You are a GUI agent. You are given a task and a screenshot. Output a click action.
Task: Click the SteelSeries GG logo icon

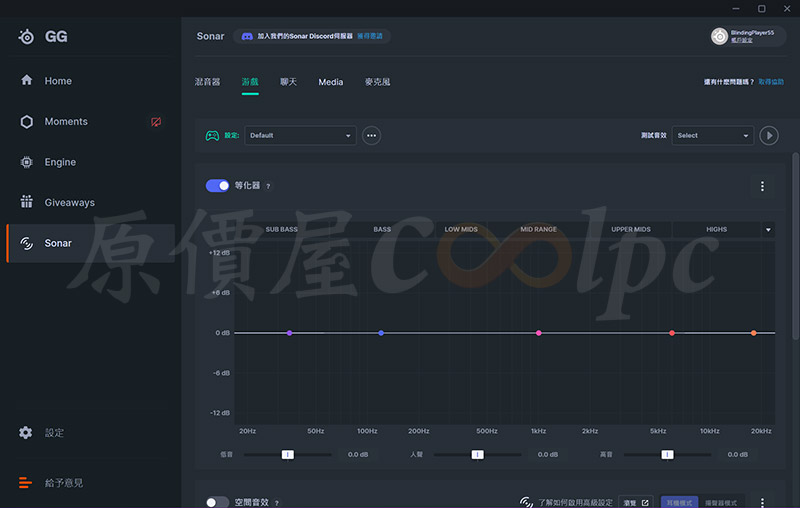coord(27,36)
